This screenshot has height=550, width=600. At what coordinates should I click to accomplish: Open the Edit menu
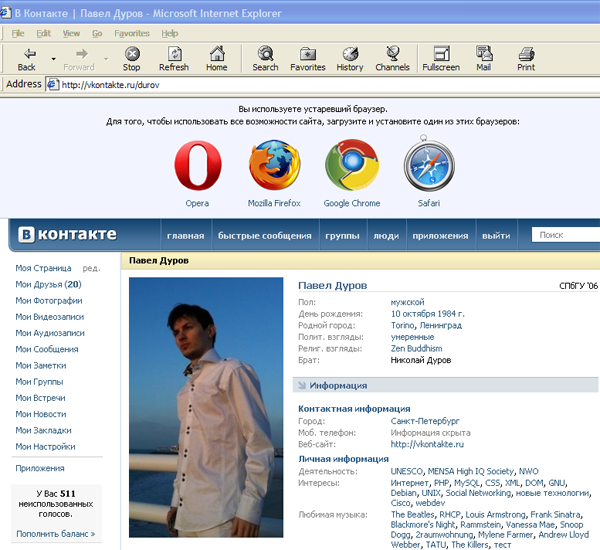point(44,33)
